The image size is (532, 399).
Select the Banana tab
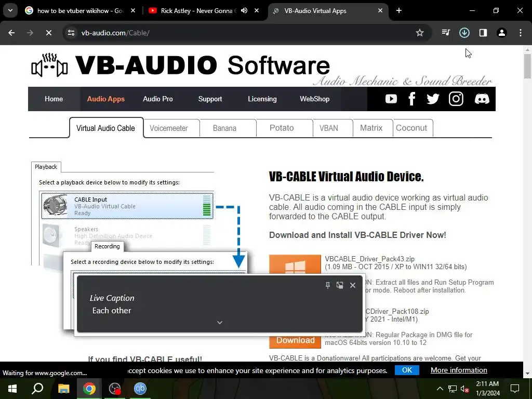pyautogui.click(x=228, y=128)
